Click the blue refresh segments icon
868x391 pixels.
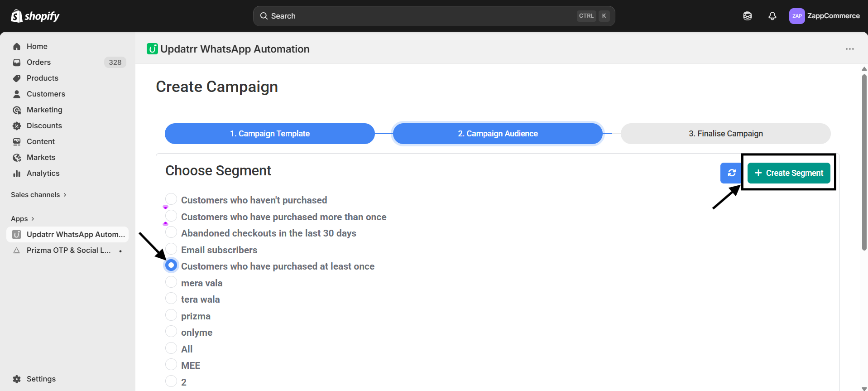(731, 173)
